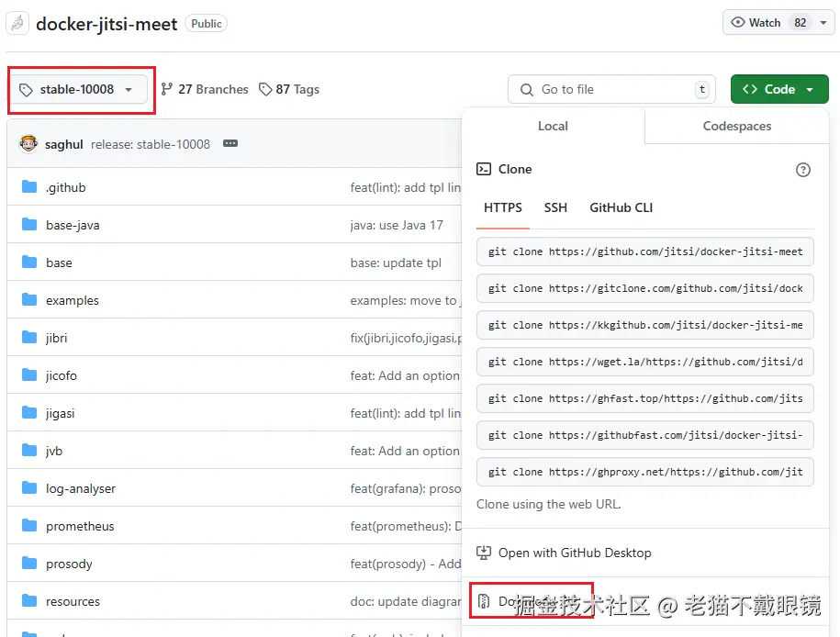Open the 27 Branches link
Viewport: 840px width, 637px height.
click(205, 89)
